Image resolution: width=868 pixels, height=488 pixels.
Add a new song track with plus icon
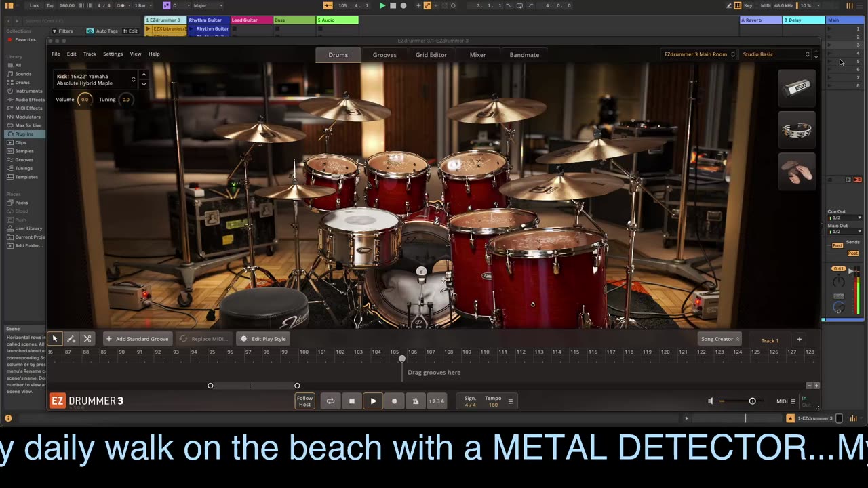point(799,339)
